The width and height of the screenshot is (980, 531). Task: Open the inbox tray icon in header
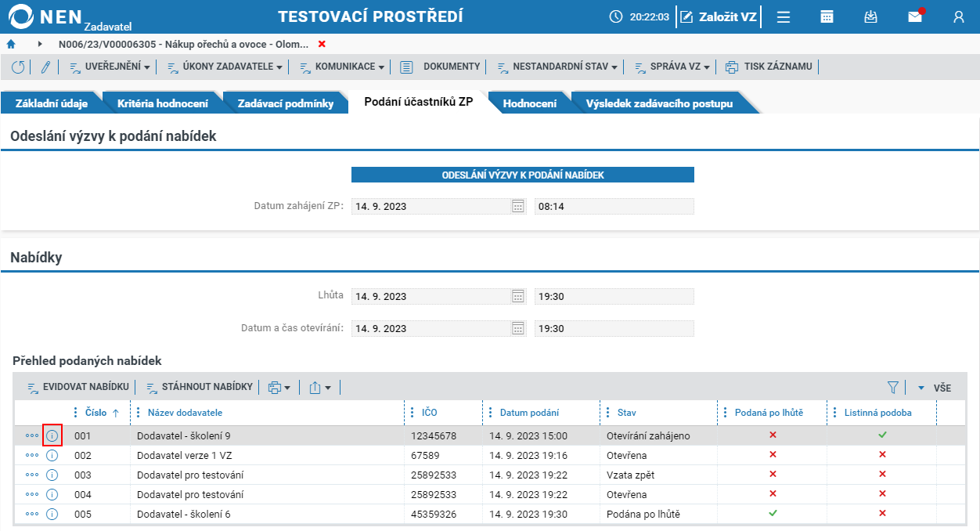point(870,16)
